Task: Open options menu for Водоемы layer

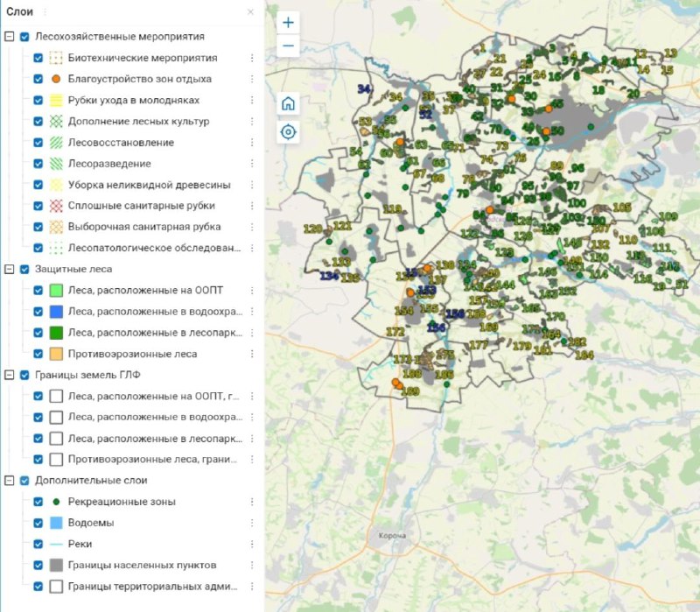Action: 252,523
